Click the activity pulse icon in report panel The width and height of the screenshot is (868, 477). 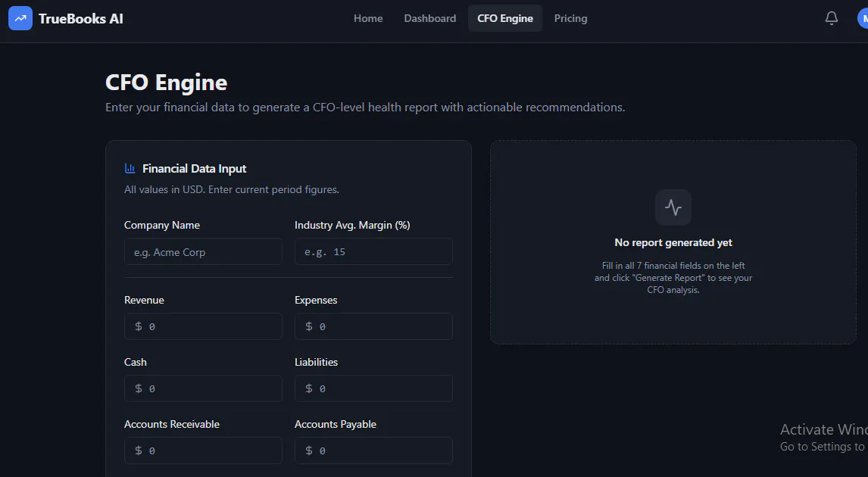(x=673, y=207)
